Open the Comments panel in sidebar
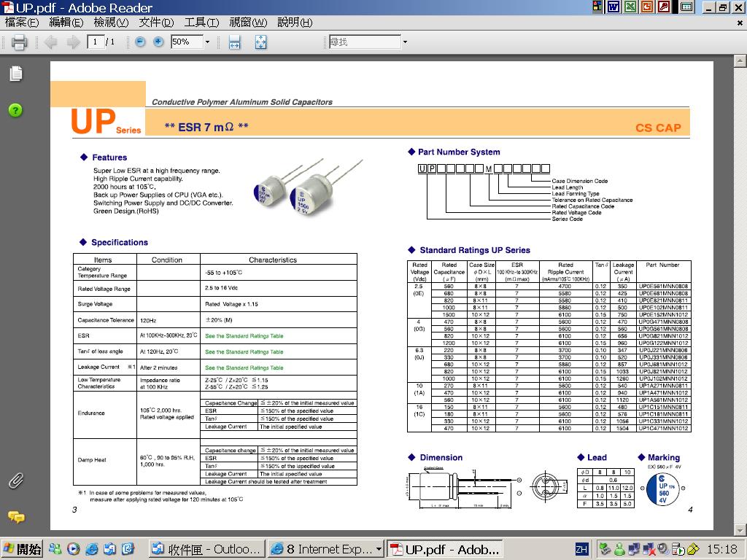 pyautogui.click(x=16, y=517)
